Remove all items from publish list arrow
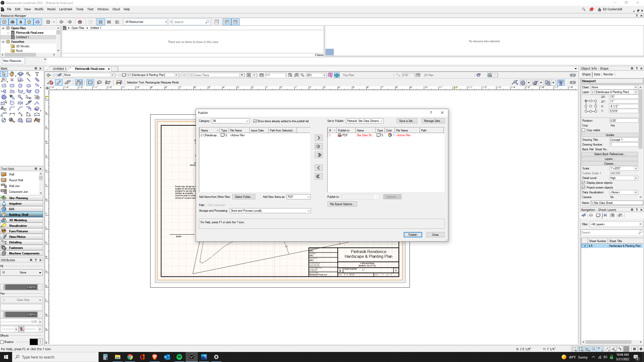The image size is (644, 362). coord(318,176)
